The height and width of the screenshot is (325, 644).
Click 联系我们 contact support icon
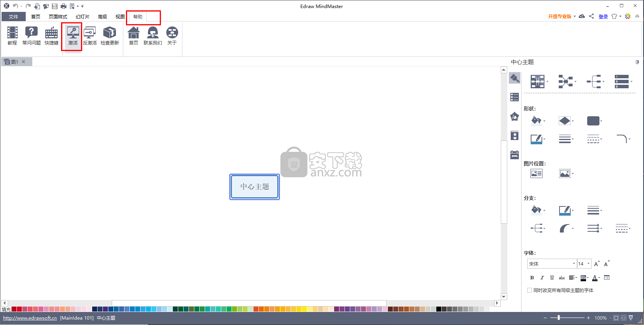click(153, 36)
